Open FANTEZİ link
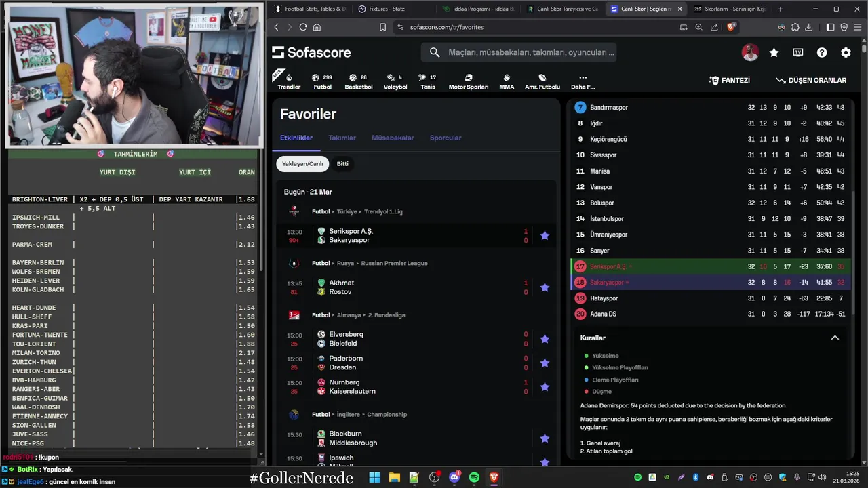Viewport: 868px width, 488px height. [730, 80]
